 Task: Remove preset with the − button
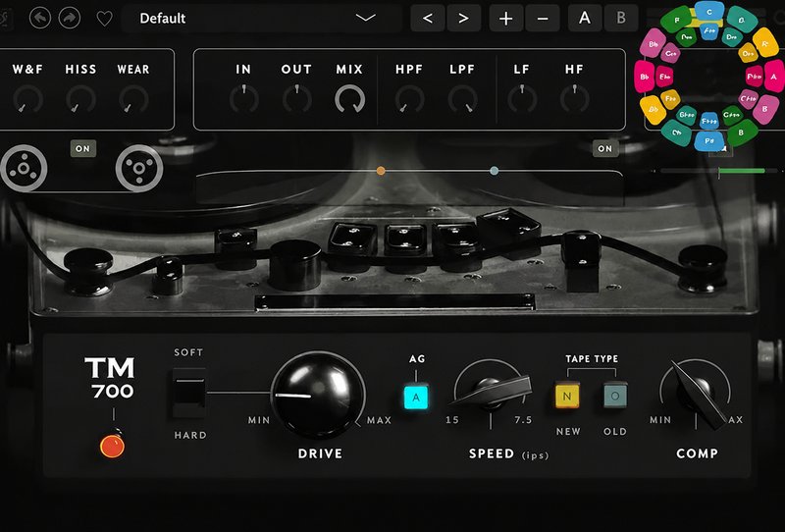click(543, 19)
